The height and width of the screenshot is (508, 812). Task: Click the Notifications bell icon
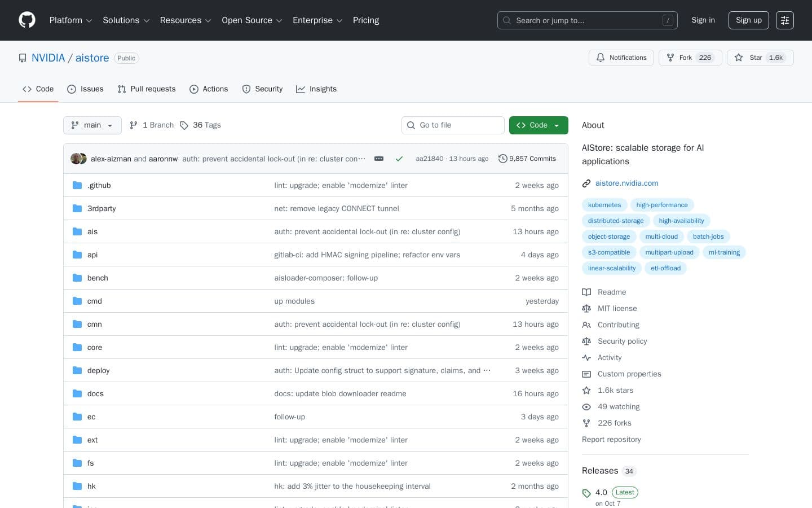click(x=601, y=58)
